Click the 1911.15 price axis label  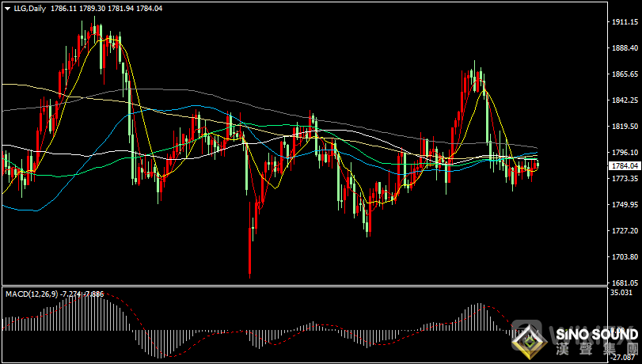coord(625,23)
